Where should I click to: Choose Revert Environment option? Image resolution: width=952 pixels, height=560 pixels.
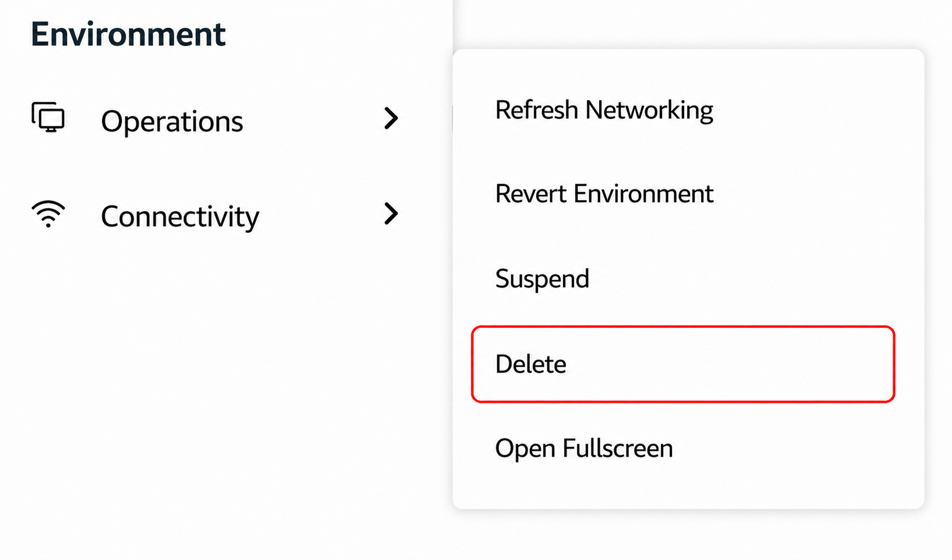(x=604, y=194)
